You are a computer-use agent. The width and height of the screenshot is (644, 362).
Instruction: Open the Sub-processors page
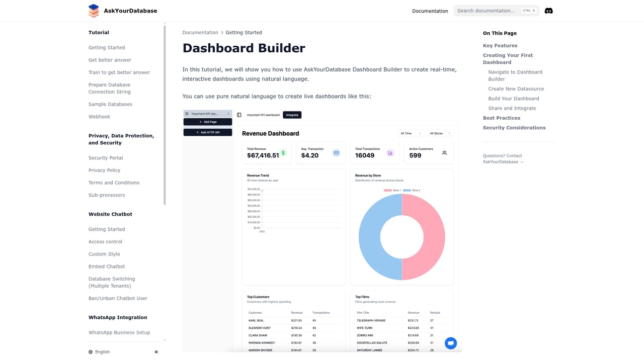coord(107,195)
